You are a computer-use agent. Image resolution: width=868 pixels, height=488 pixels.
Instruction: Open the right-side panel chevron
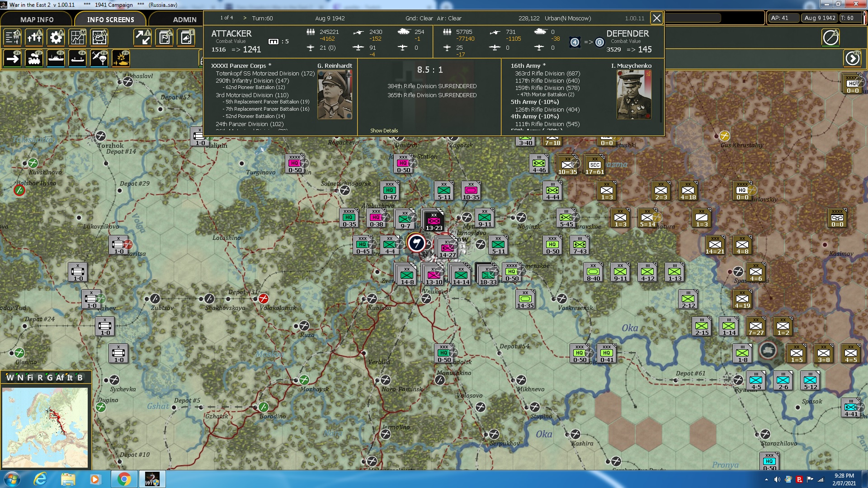coord(853,58)
